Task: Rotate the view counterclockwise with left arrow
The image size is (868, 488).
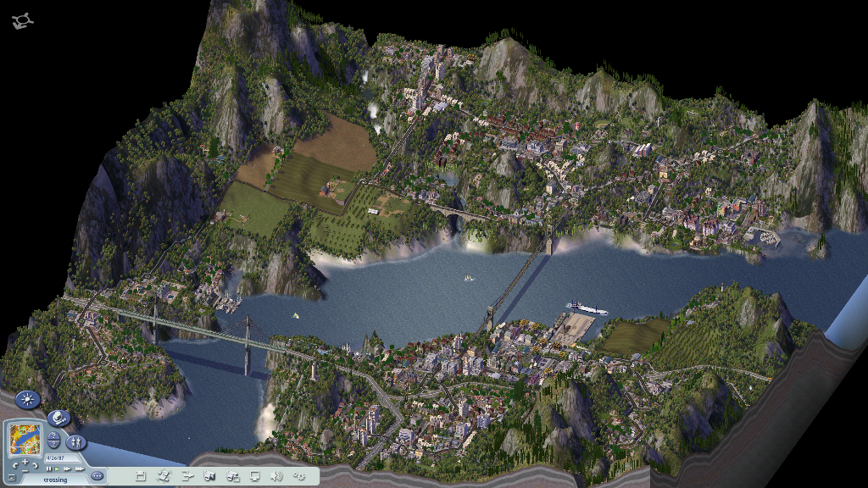Action: 15,465
